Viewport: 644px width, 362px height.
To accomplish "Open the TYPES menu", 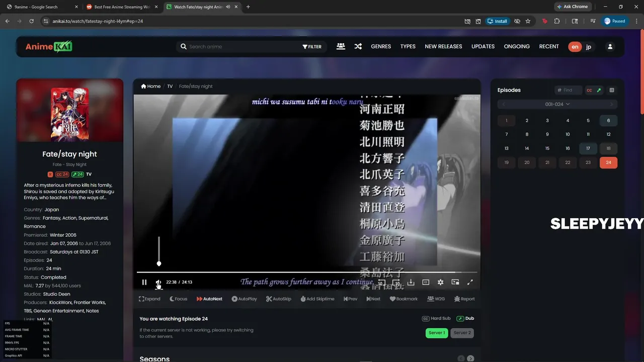I will pyautogui.click(x=408, y=46).
